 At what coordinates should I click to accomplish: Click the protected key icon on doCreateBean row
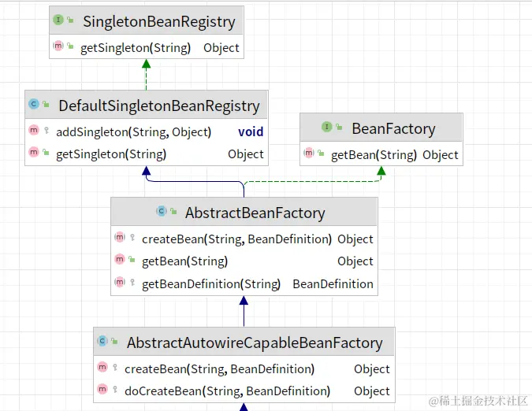115,389
